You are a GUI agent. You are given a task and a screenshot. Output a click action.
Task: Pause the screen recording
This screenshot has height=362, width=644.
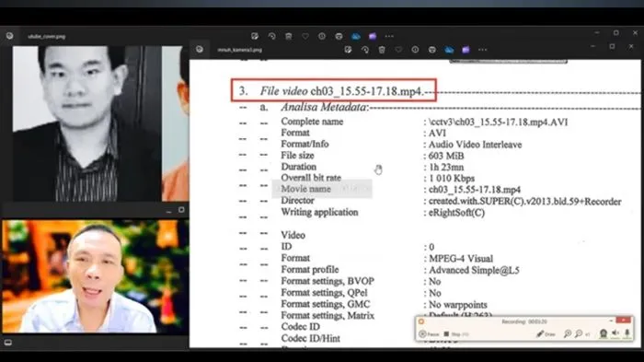click(429, 334)
